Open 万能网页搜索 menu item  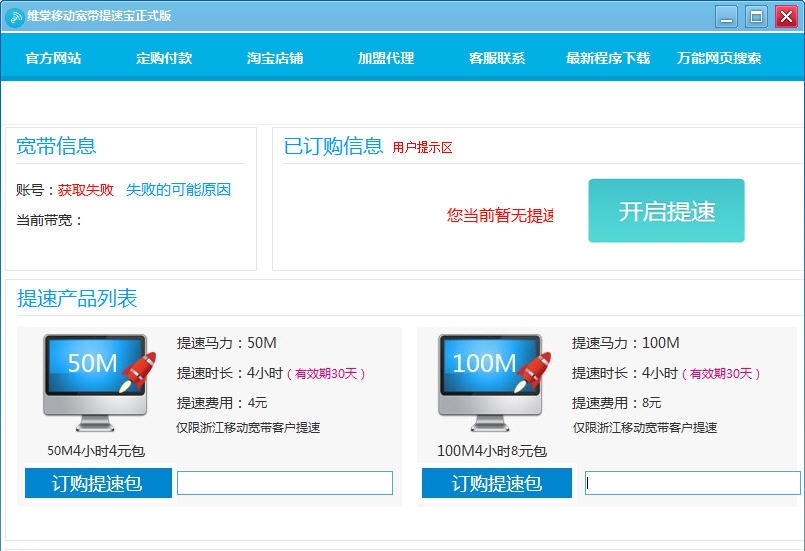(x=719, y=58)
